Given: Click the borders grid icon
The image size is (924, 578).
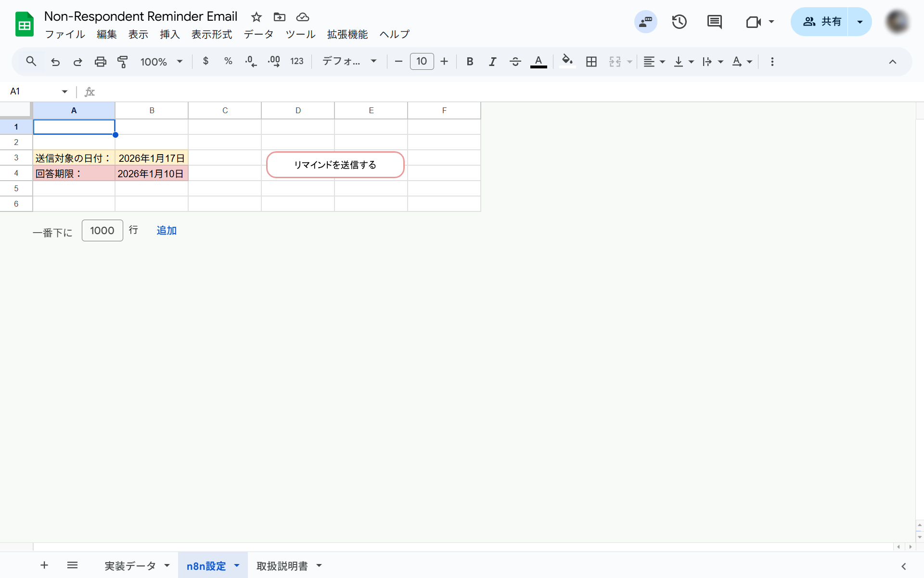Looking at the screenshot, I should 591,62.
